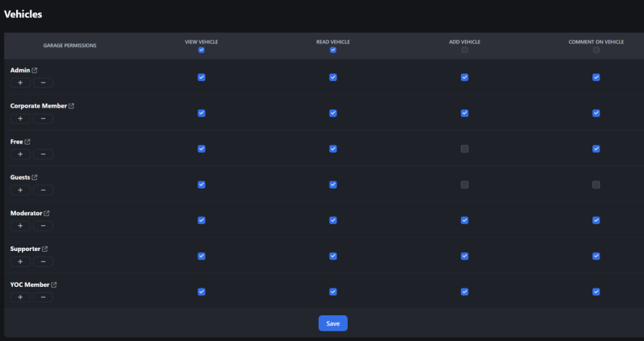Uncheck the View Vehicle column header checkbox
This screenshot has width=644, height=341.
click(x=202, y=50)
